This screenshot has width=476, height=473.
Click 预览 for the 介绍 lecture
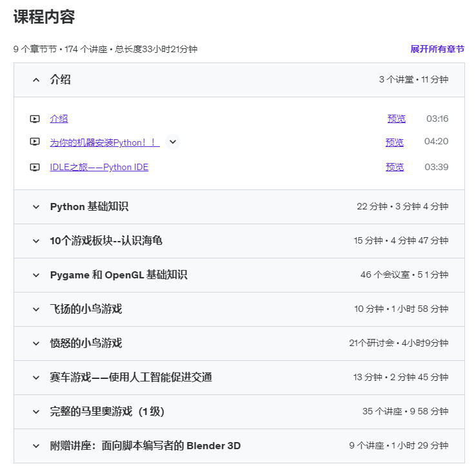pyautogui.click(x=397, y=119)
